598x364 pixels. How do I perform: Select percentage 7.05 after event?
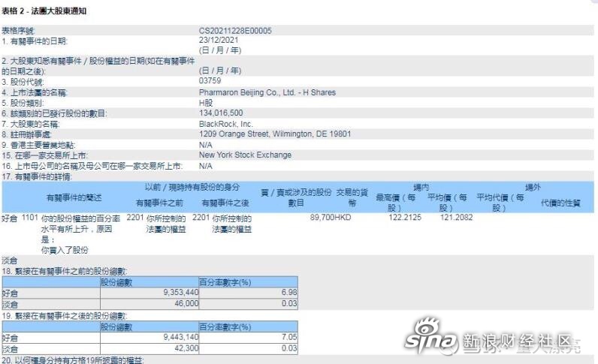289,337
